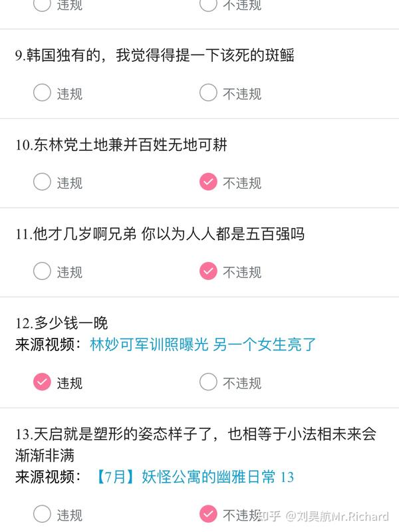399x532 pixels.
Task: Open source video link 妖怪公寓的幽雅日常 13
Action: 195,477
